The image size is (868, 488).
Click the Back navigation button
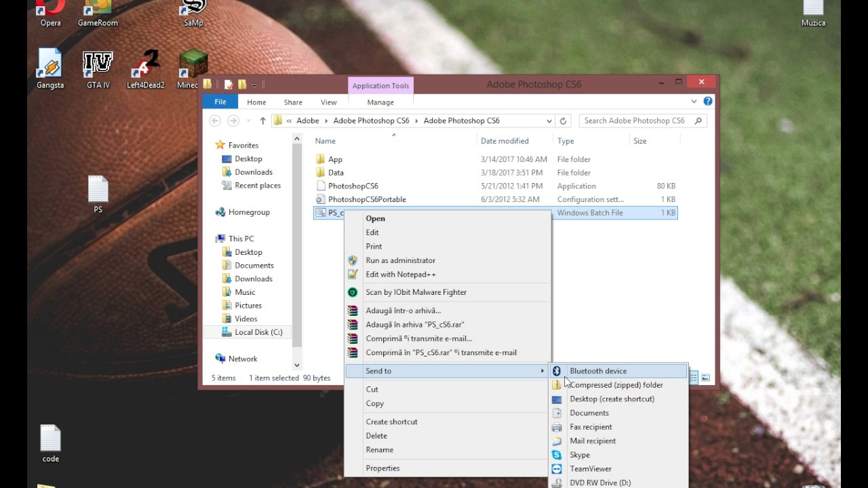tap(214, 120)
